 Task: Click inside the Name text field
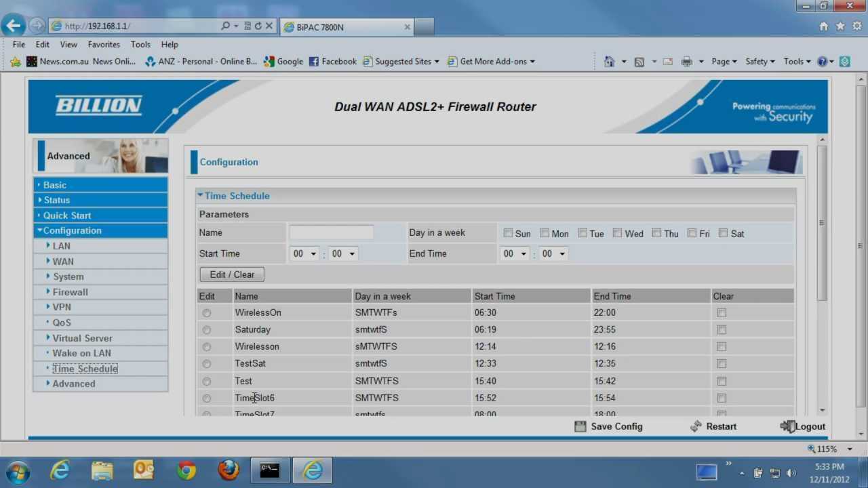click(x=331, y=232)
